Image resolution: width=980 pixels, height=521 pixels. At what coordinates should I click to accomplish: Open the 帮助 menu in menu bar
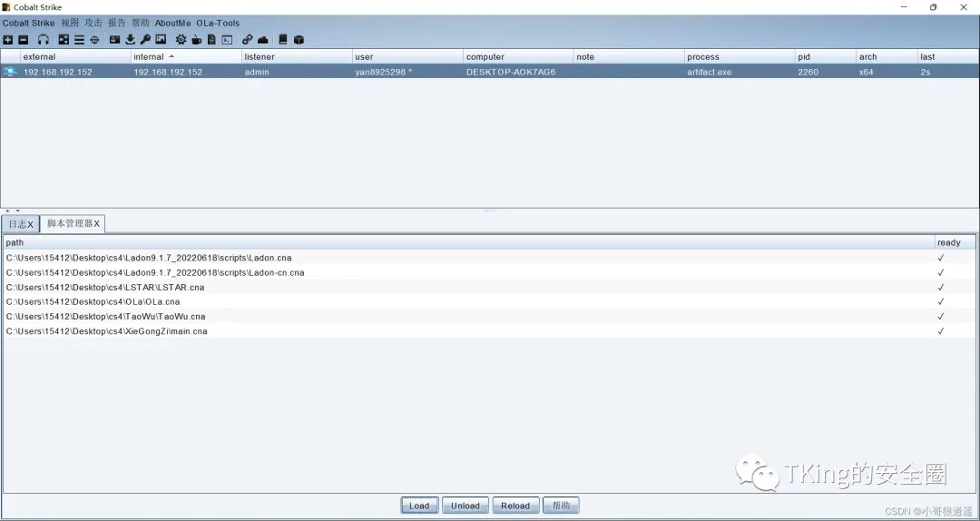pos(141,23)
